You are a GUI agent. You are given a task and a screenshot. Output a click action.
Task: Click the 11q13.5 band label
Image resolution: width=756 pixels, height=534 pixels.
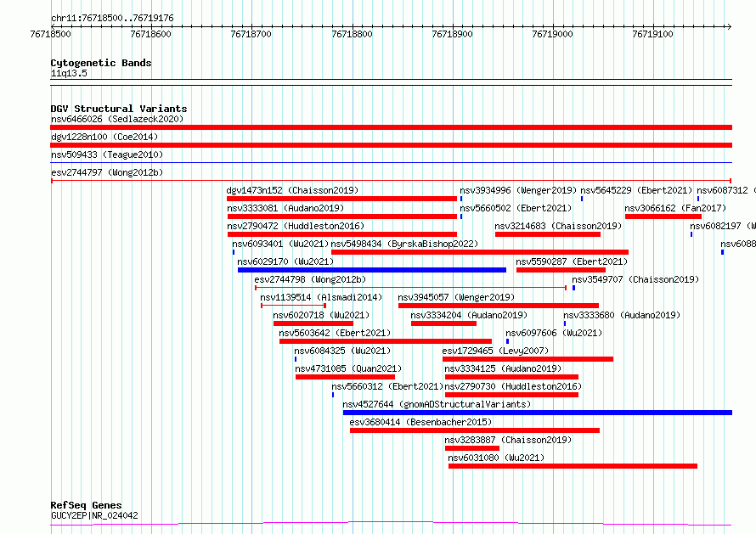click(x=69, y=73)
